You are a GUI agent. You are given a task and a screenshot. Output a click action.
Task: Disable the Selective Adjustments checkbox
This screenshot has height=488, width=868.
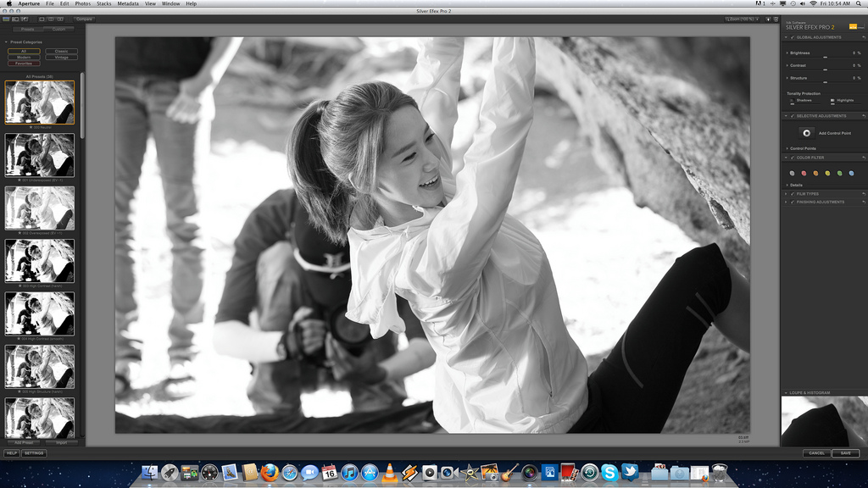pyautogui.click(x=792, y=116)
